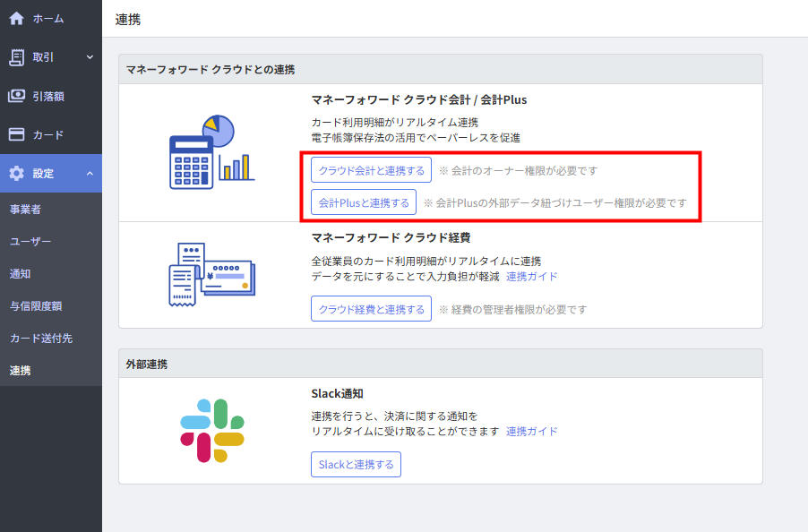Click the receipt and card illustration
The image size is (808, 532).
[x=211, y=274]
